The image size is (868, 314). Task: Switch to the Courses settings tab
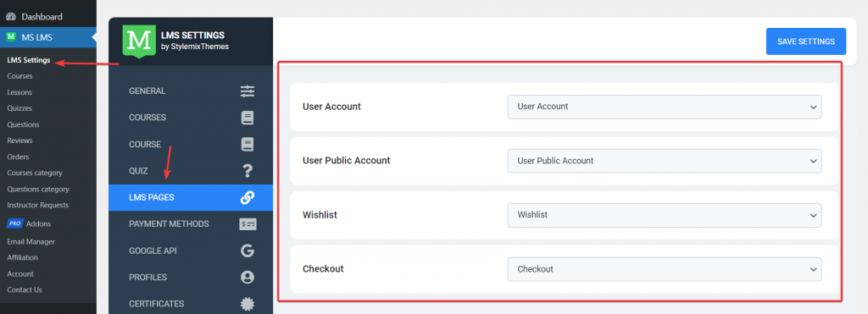[x=191, y=118]
